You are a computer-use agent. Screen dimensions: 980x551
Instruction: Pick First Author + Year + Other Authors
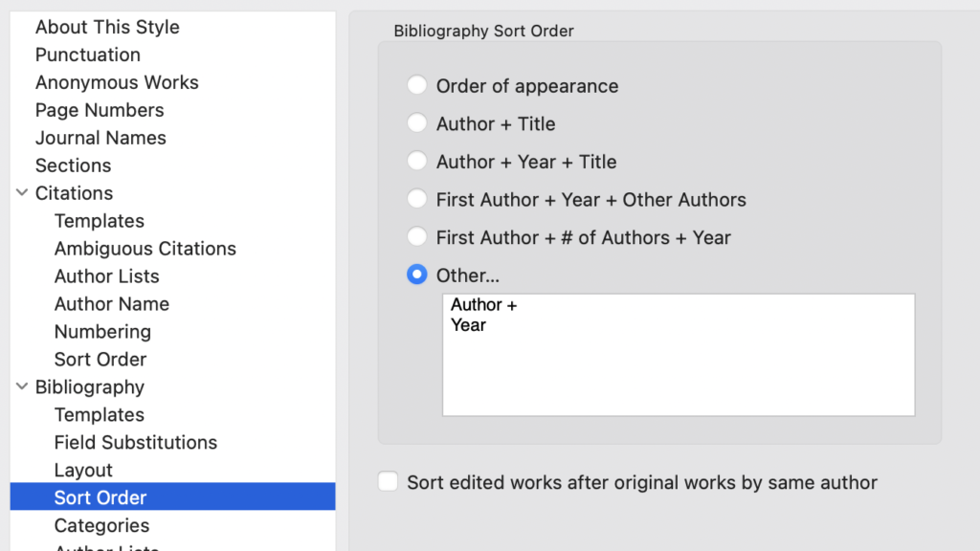417,199
